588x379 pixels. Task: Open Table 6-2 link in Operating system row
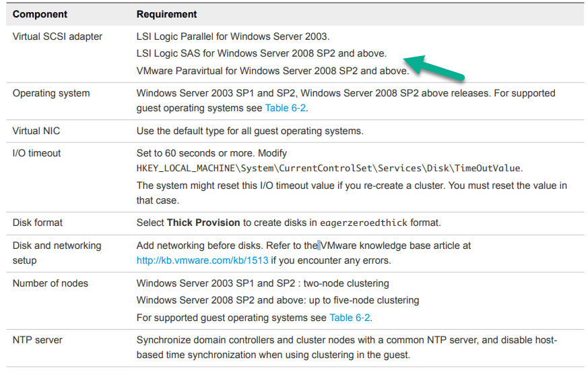click(286, 108)
